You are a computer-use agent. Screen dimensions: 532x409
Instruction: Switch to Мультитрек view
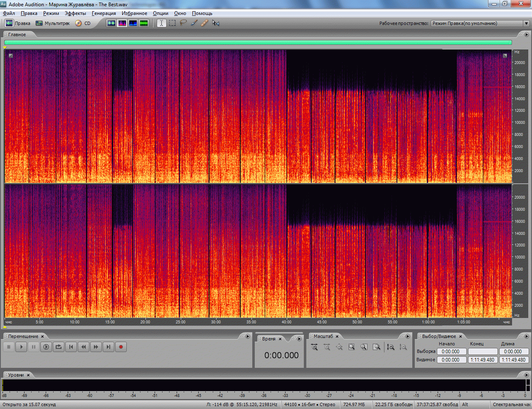(53, 23)
